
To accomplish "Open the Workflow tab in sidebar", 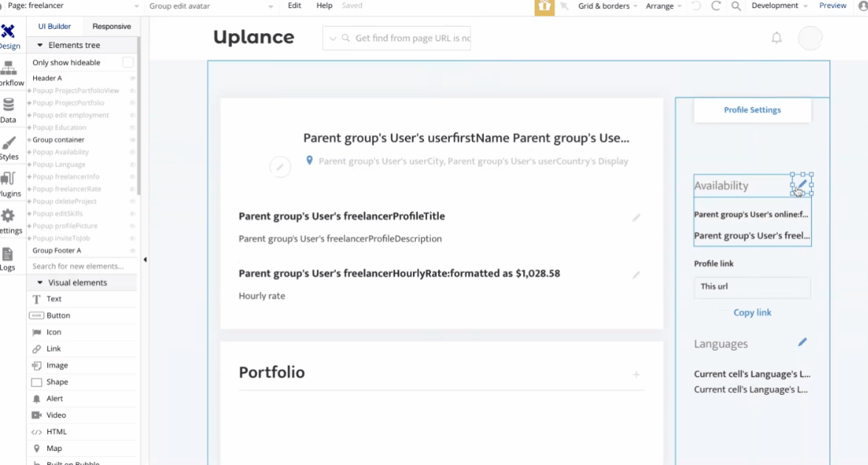I will 9,72.
